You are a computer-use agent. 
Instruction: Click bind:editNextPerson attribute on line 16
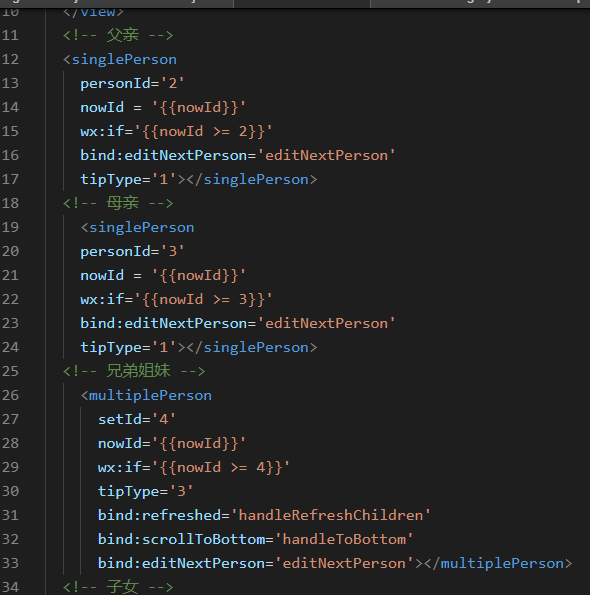[x=164, y=156]
